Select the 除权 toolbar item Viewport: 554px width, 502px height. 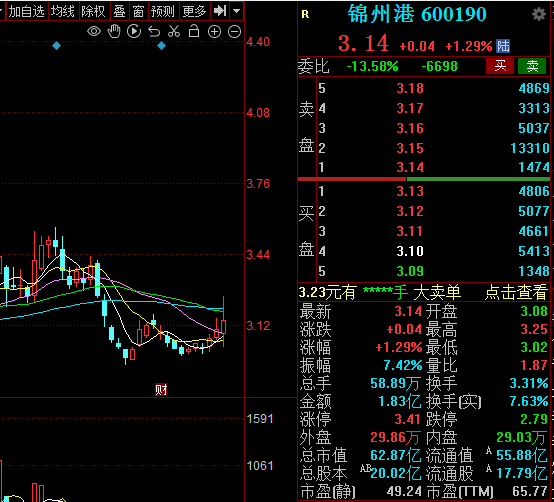93,11
